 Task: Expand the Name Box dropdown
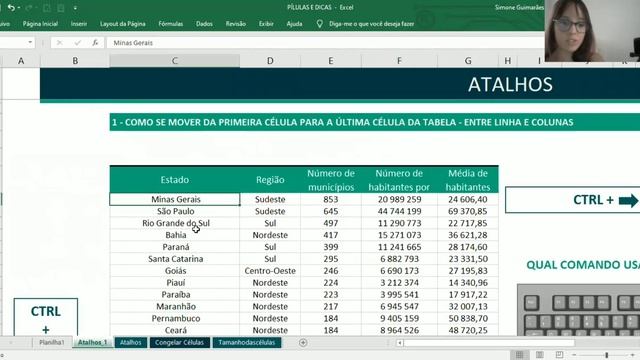pyautogui.click(x=30, y=42)
